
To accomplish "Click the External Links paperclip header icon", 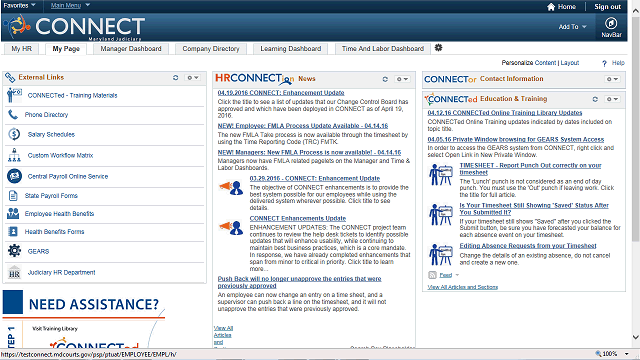I will (x=10, y=77).
